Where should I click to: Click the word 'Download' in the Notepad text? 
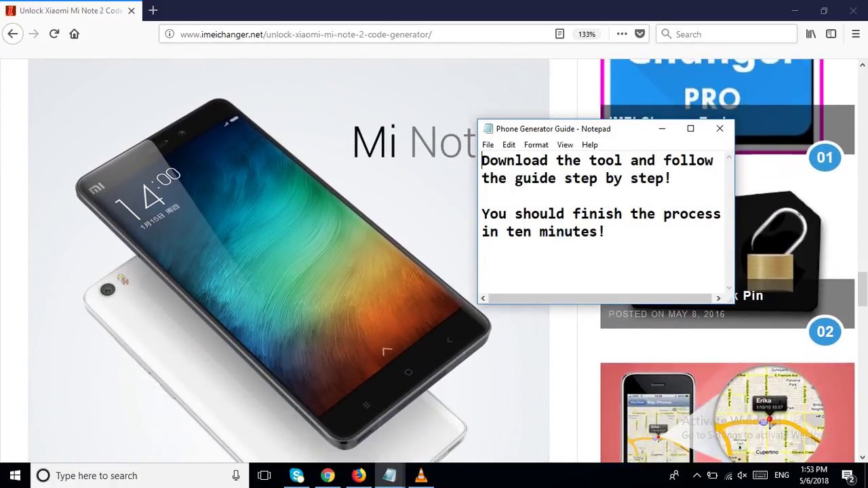[515, 161]
